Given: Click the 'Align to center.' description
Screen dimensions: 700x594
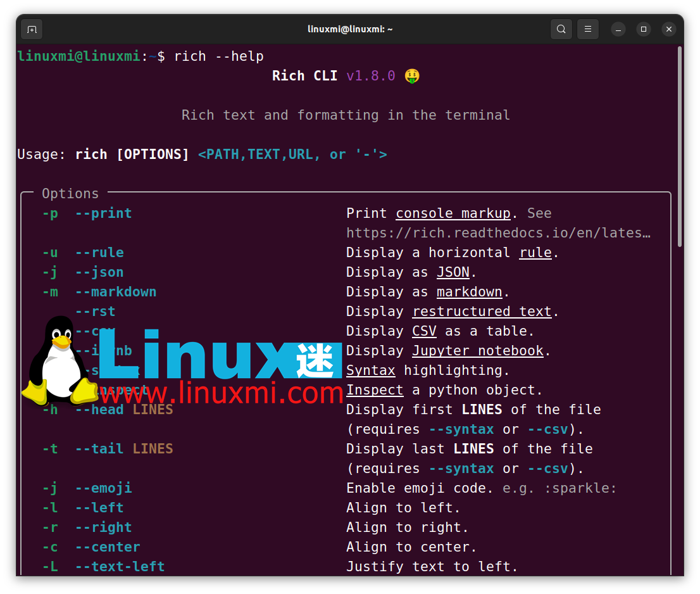Looking at the screenshot, I should pos(411,547).
